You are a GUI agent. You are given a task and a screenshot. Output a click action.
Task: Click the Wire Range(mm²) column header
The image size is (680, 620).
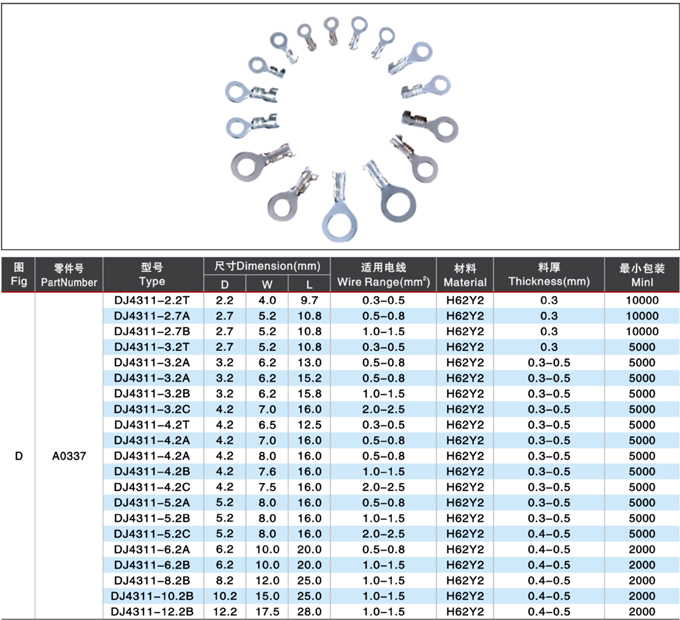point(384,276)
